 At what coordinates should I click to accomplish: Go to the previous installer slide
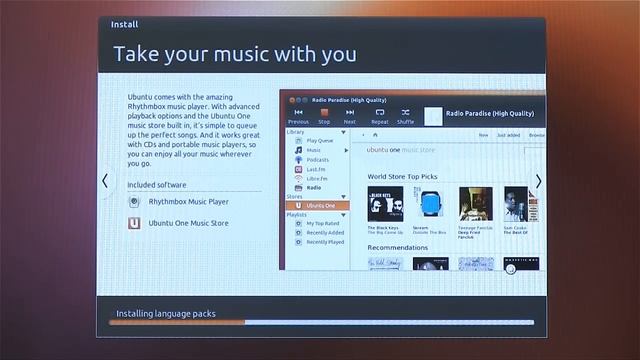point(105,181)
